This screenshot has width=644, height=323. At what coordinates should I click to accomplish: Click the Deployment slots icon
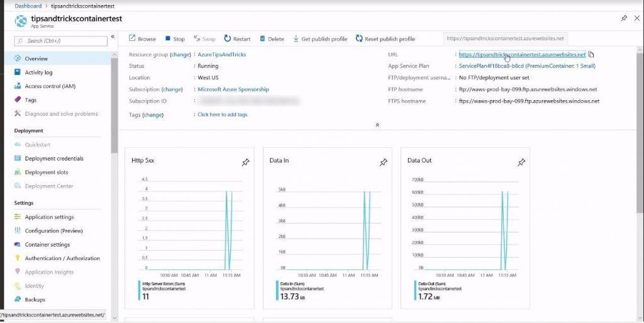tap(17, 172)
